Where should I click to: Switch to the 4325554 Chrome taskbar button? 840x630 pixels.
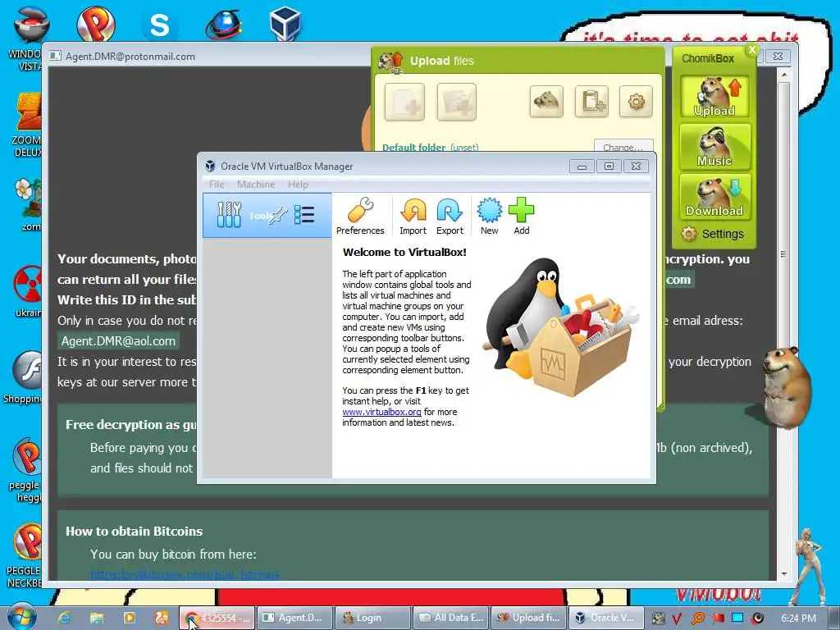217,618
